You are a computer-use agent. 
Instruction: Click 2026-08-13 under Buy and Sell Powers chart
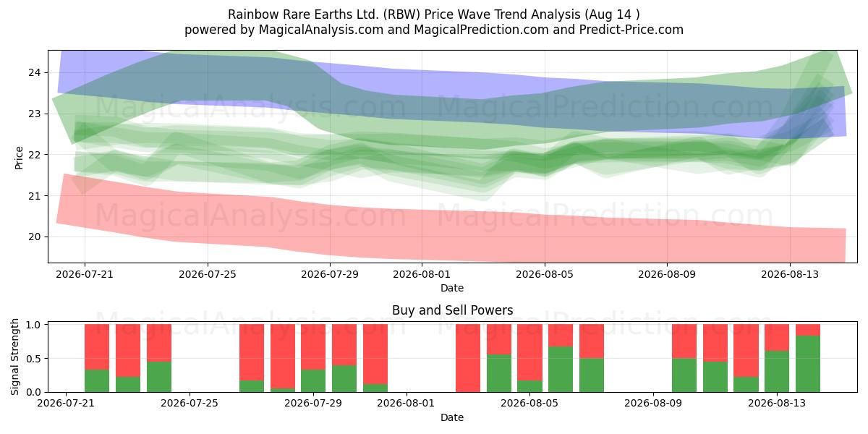tap(778, 404)
